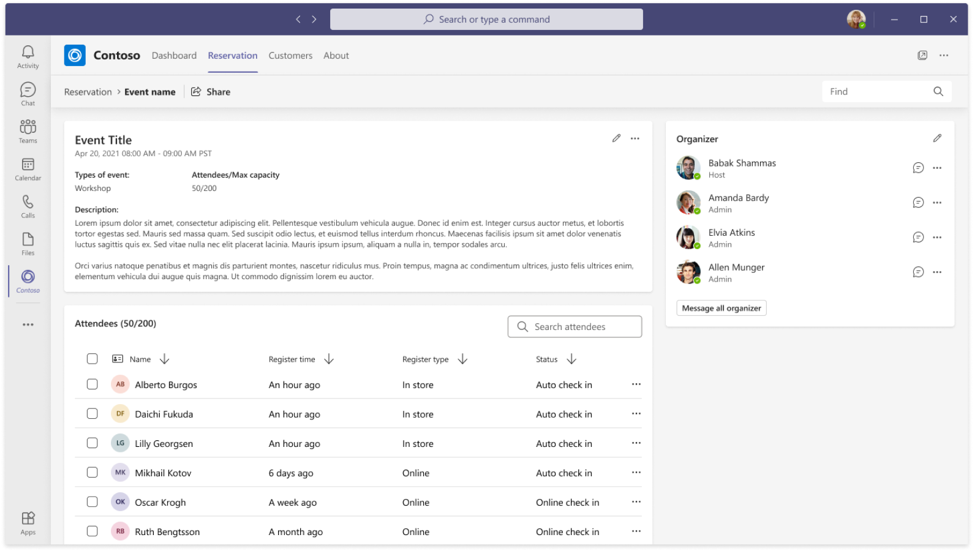Select the Contoso app in sidebar

click(x=28, y=281)
